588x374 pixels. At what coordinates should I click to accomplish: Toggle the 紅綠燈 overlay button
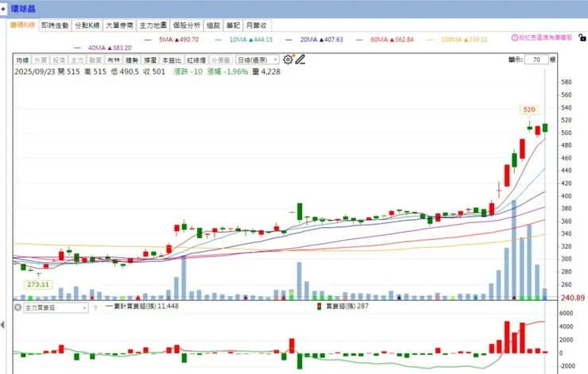pyautogui.click(x=196, y=60)
